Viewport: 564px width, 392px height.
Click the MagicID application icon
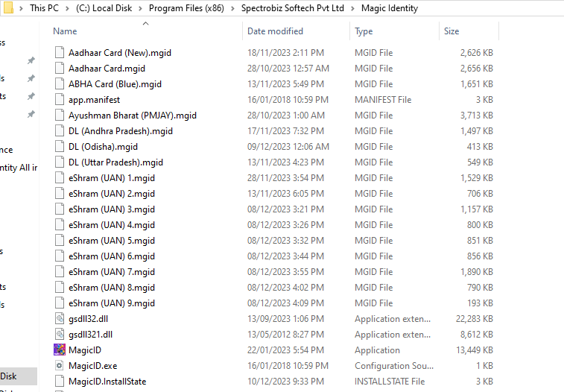pos(60,350)
